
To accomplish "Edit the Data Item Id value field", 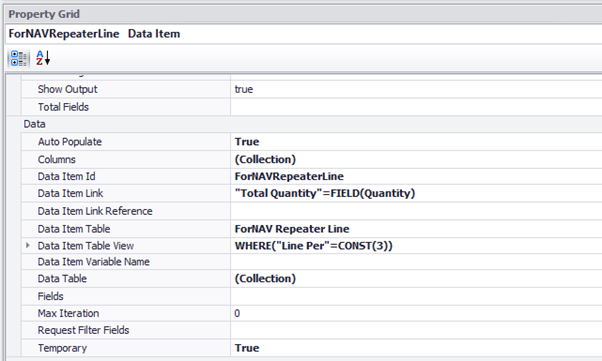I will (416, 176).
